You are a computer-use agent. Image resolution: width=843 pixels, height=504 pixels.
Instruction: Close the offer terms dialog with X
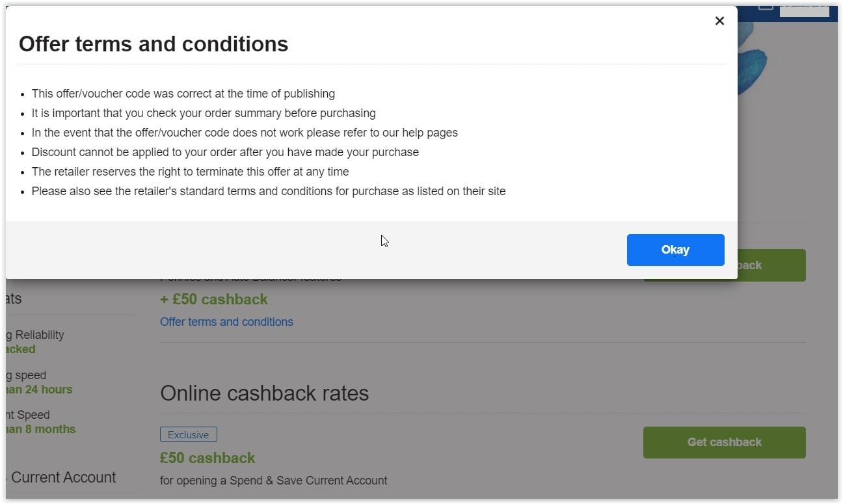coord(719,21)
